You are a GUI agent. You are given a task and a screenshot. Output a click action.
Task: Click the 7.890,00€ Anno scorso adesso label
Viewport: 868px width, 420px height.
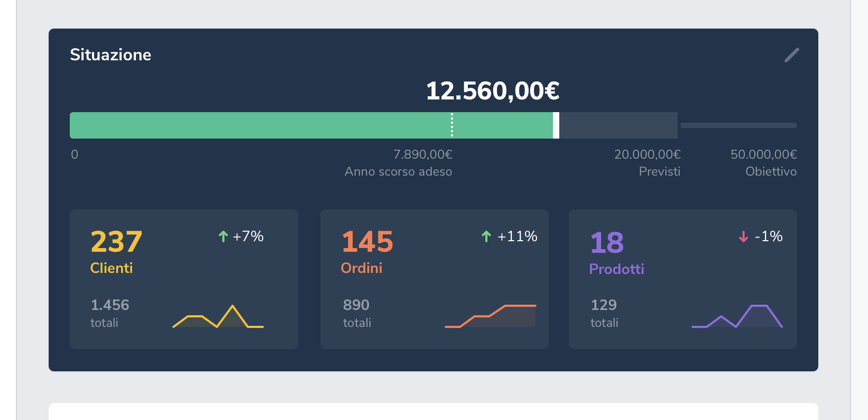(x=399, y=162)
